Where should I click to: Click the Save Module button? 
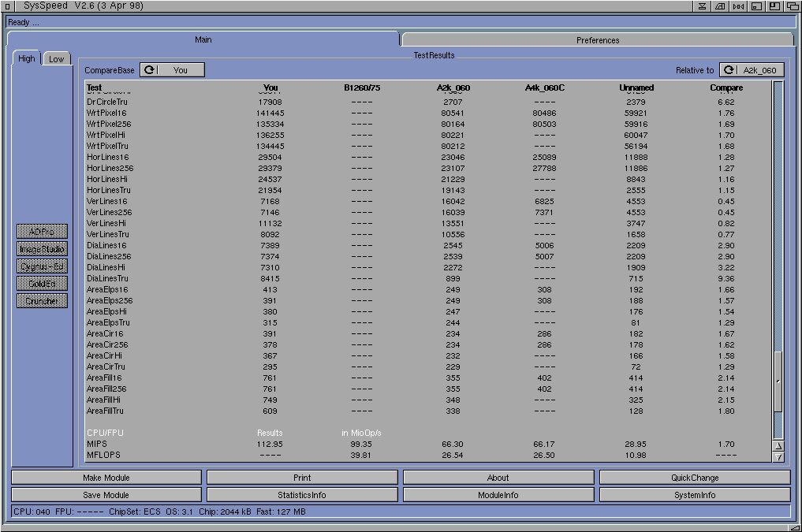point(106,495)
